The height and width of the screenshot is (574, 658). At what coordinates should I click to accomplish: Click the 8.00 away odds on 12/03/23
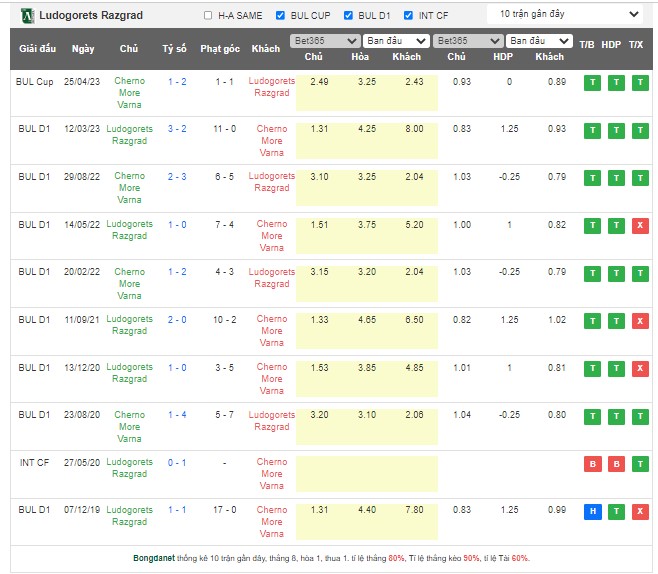[414, 129]
